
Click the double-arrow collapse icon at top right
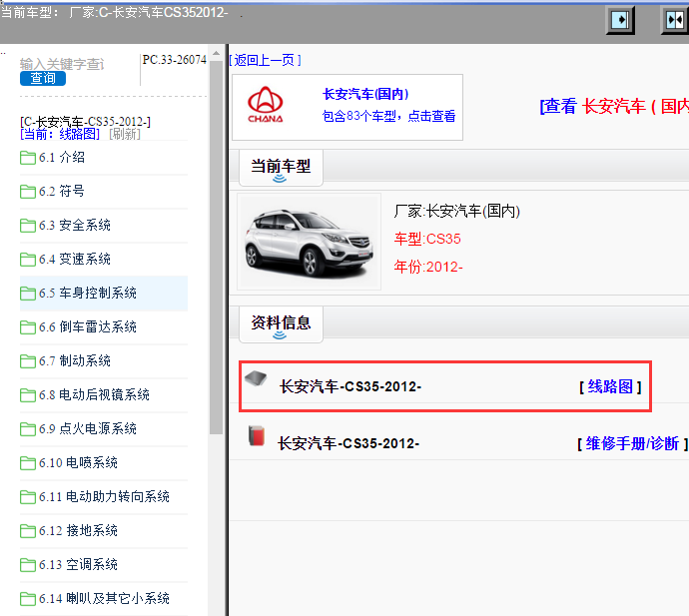(x=675, y=20)
